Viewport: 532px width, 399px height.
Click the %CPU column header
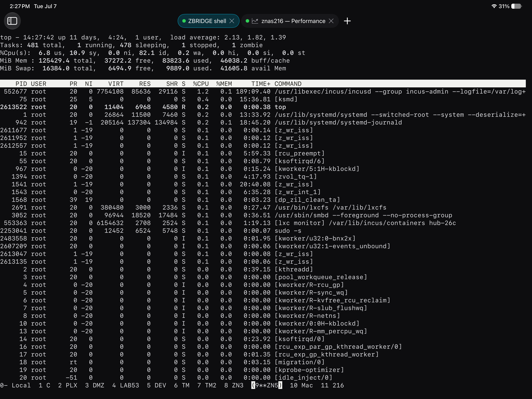pyautogui.click(x=201, y=84)
